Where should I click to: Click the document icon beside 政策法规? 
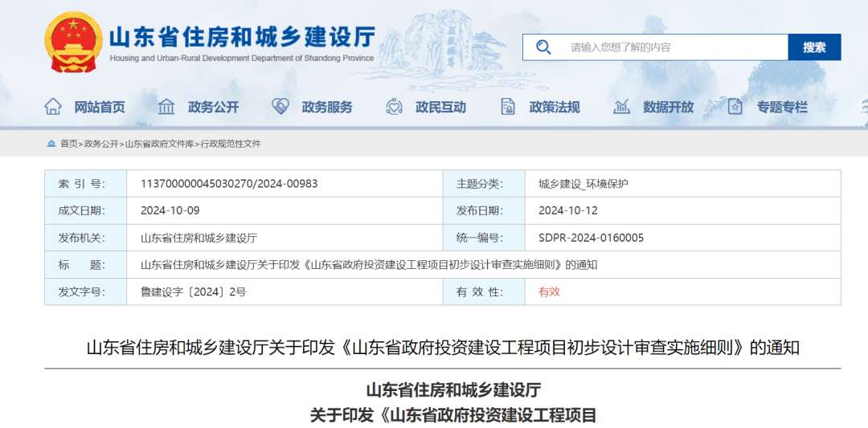click(x=507, y=106)
